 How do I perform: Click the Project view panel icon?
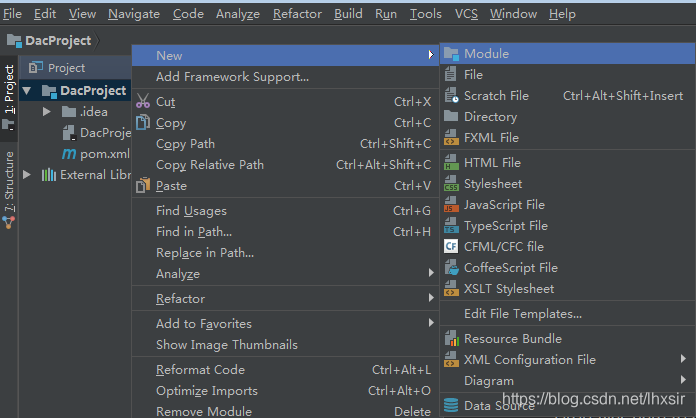(36, 67)
